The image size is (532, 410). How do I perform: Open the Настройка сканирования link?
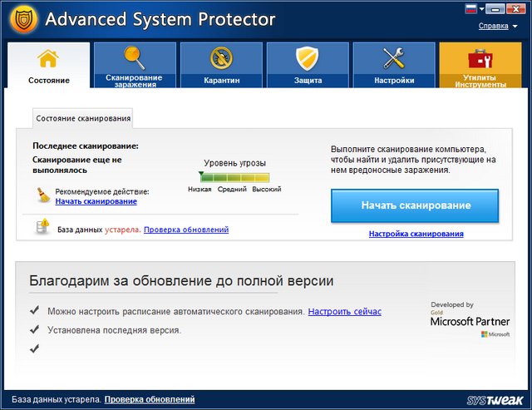[x=416, y=234]
